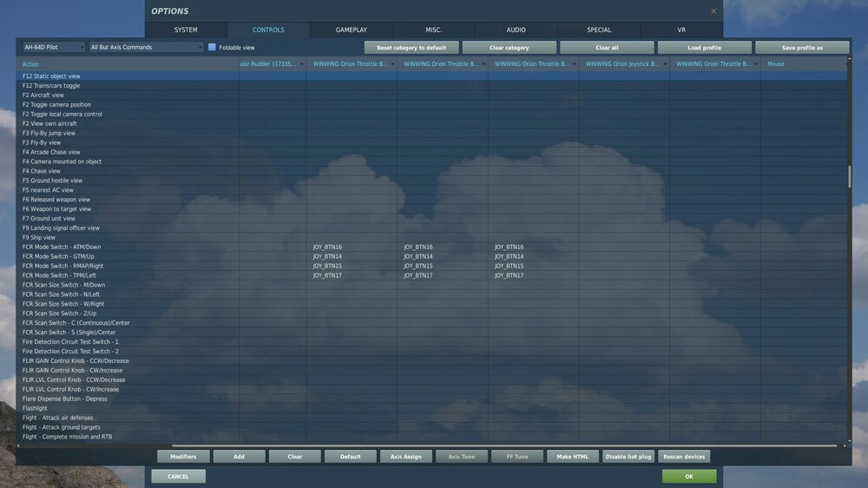This screenshot has height=488, width=868.
Task: Select the F7 Ground unit view row
Action: (431, 218)
